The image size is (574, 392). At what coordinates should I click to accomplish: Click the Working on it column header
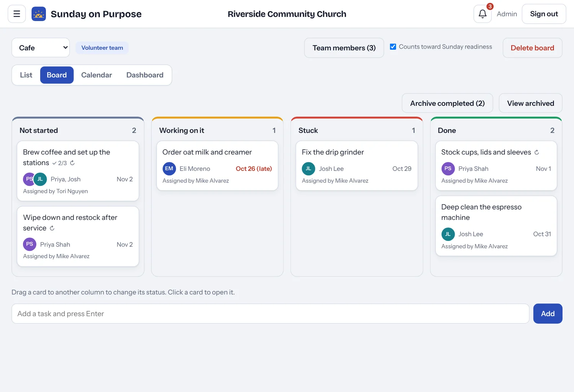coord(182,130)
